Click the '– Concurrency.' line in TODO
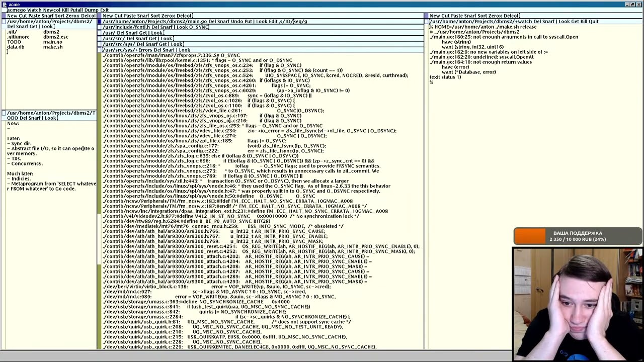644x362 pixels. (x=25, y=164)
